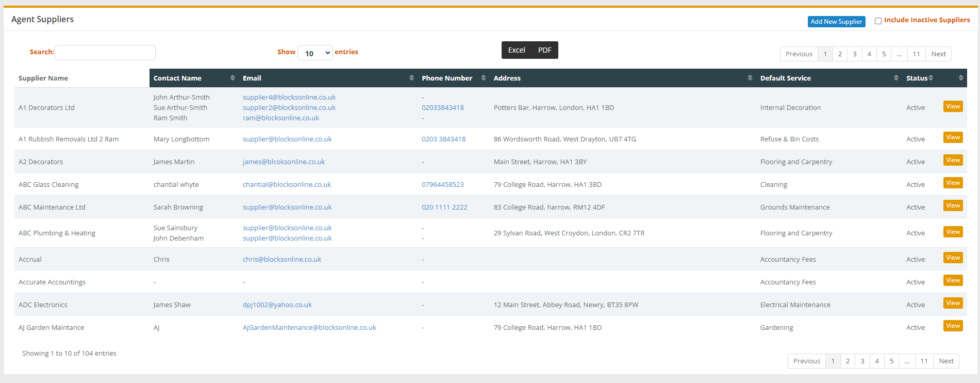The width and height of the screenshot is (980, 383).
Task: View A1 Decorators Ltd supplier
Action: tap(953, 106)
